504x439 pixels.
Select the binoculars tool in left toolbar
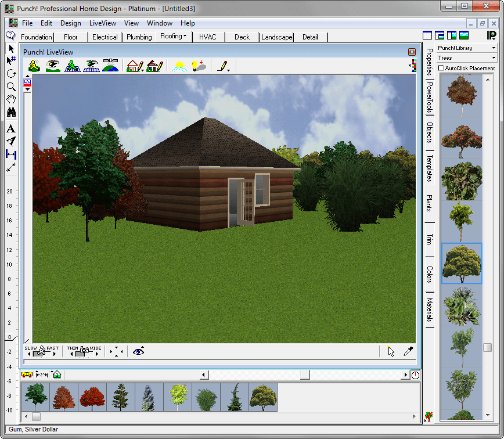coord(11,113)
